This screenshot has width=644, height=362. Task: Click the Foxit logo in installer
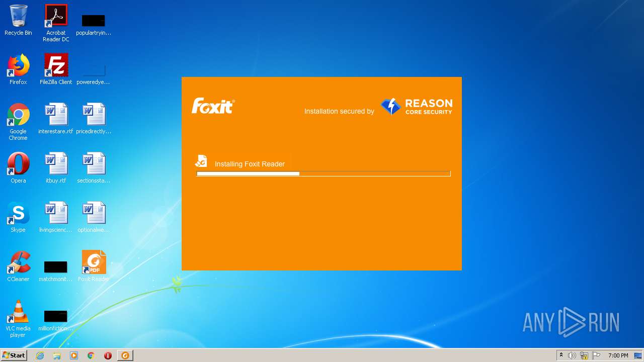213,106
